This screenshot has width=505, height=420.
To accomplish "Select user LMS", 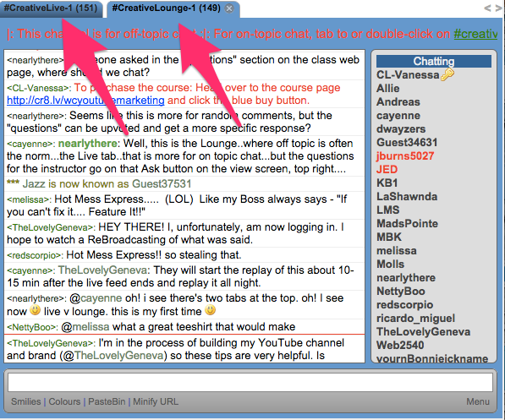I will click(388, 210).
